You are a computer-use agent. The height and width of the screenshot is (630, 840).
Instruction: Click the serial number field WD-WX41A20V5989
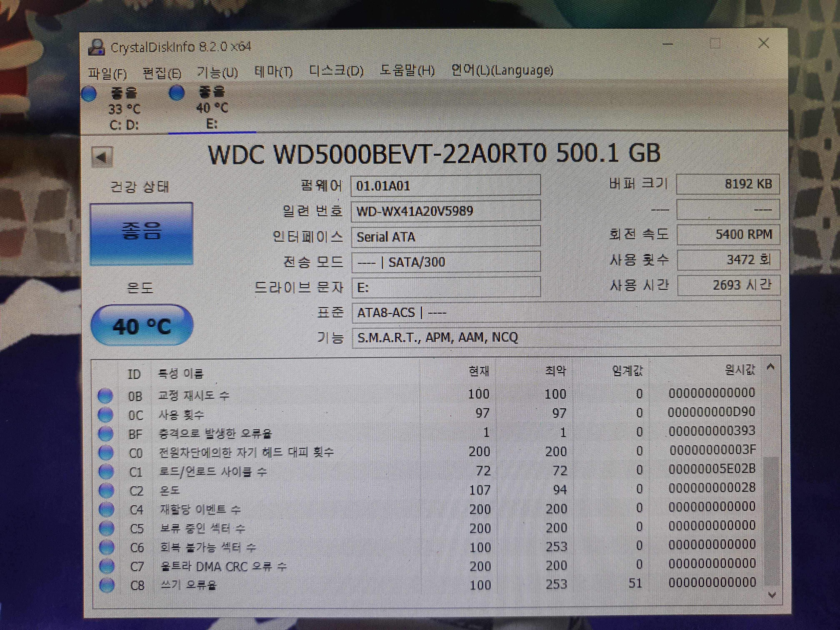(x=446, y=211)
